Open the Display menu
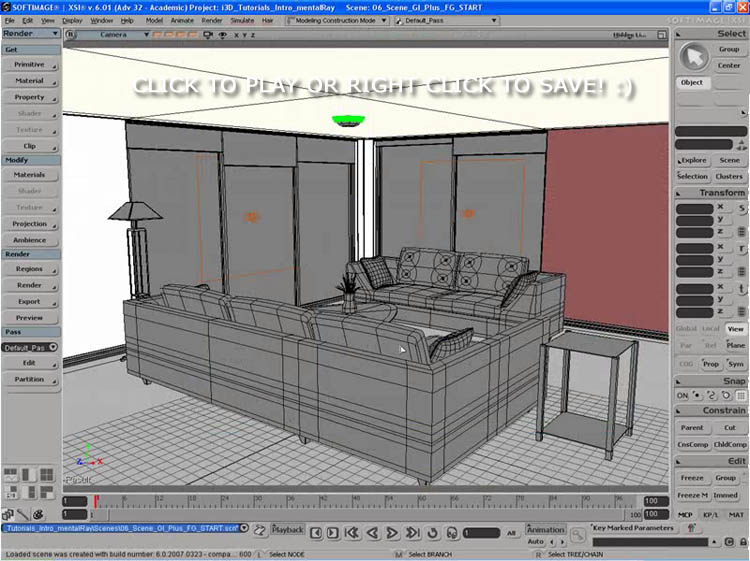The height and width of the screenshot is (561, 750). pyautogui.click(x=72, y=20)
